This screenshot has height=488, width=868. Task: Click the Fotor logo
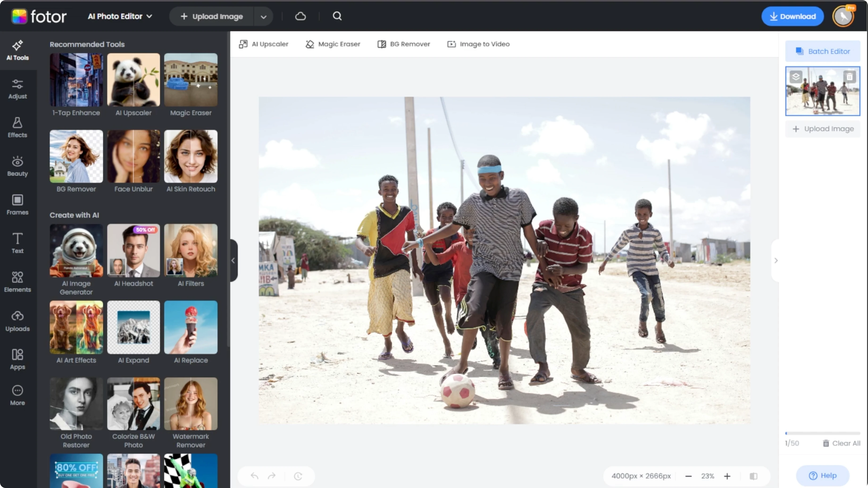click(x=39, y=16)
